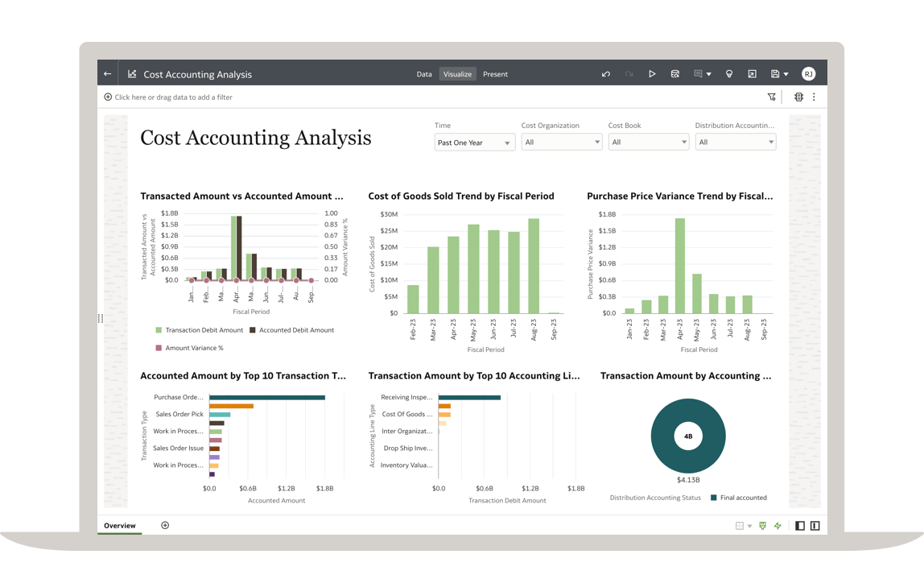This screenshot has height=583, width=924.
Task: Open the filter bar settings funnel icon
Action: point(771,97)
